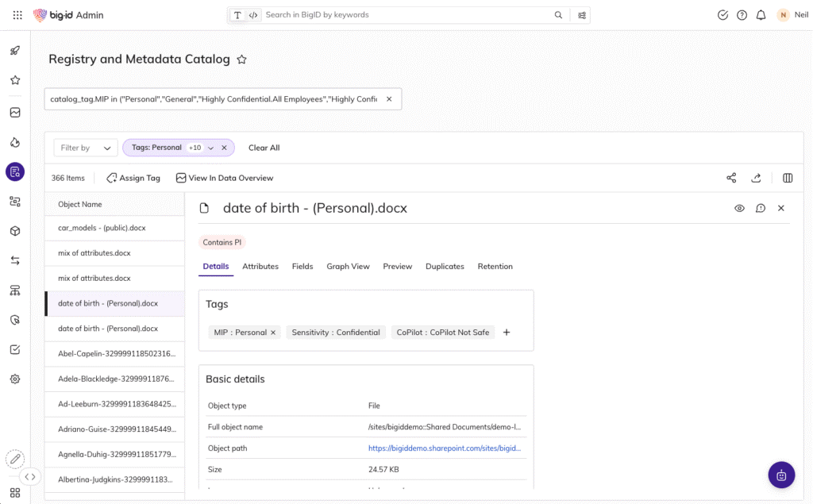Click the notifications bell icon
Image resolution: width=813 pixels, height=504 pixels.
(761, 15)
